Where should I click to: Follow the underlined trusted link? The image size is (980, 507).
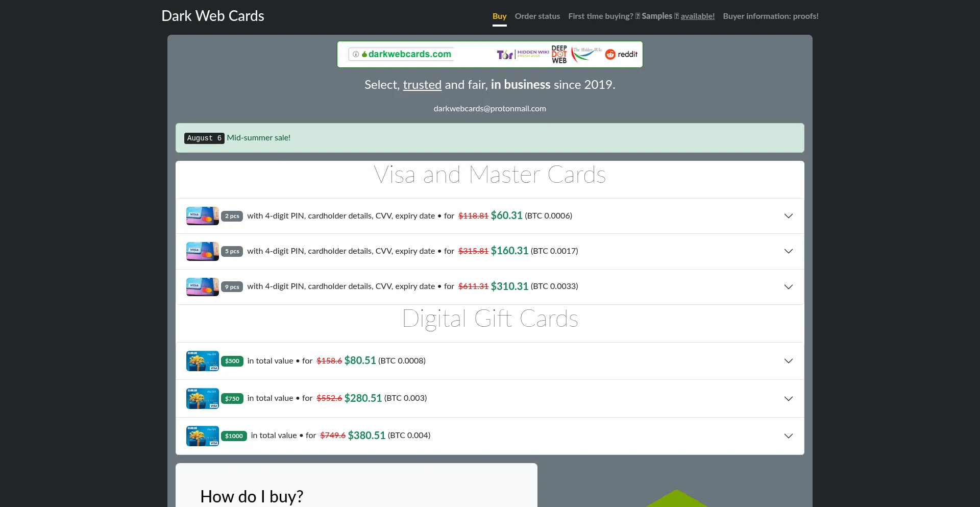pyautogui.click(x=422, y=85)
